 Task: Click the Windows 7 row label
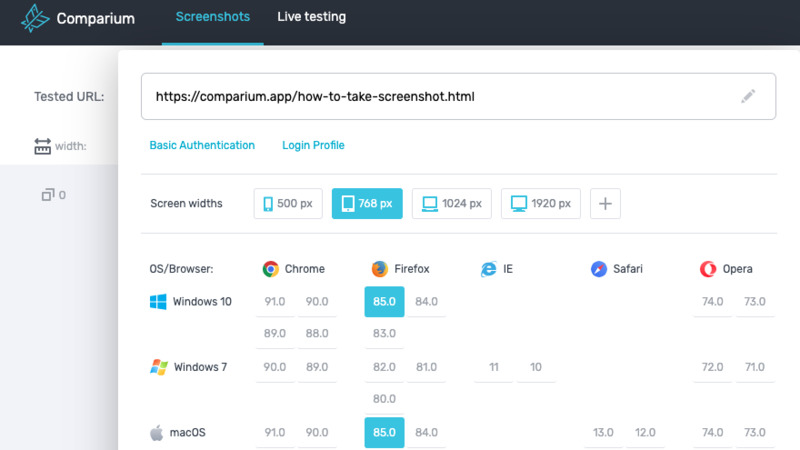(x=200, y=367)
